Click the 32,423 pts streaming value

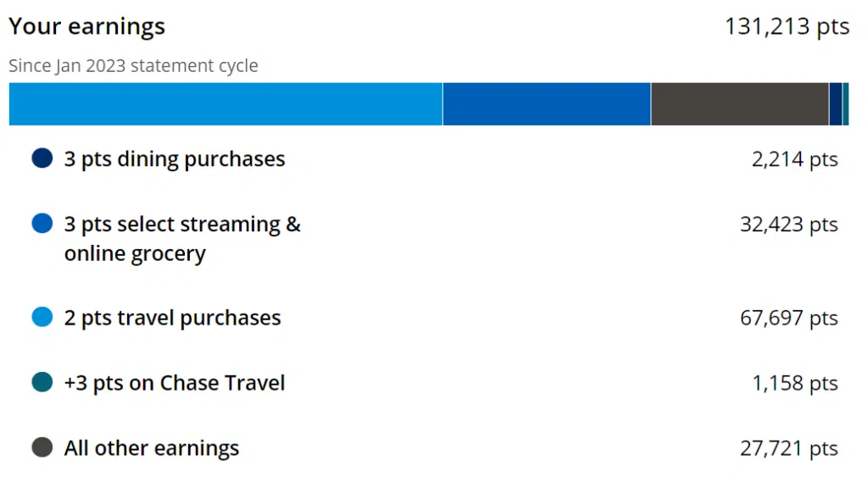tap(789, 225)
